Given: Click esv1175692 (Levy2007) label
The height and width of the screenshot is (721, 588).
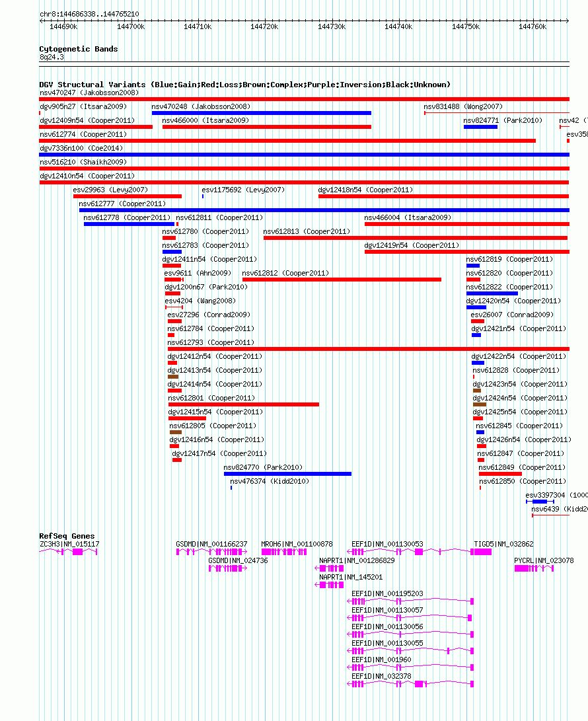Looking at the screenshot, I should tap(243, 190).
